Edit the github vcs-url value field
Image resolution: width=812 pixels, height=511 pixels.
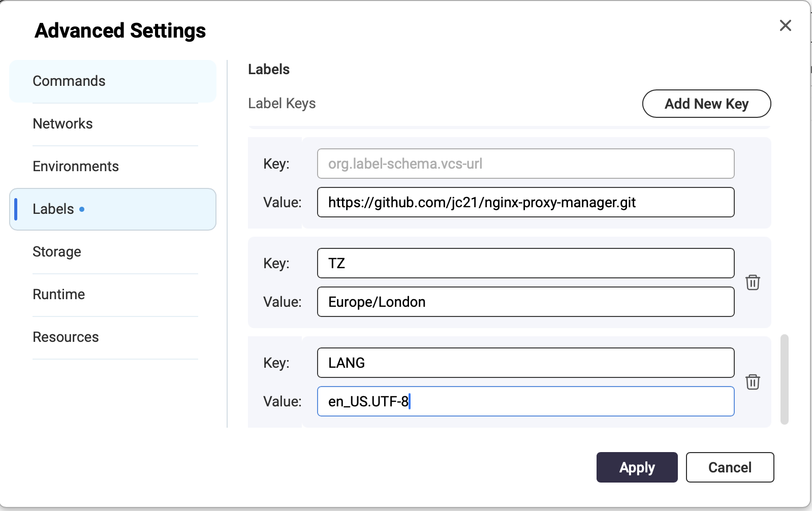526,202
